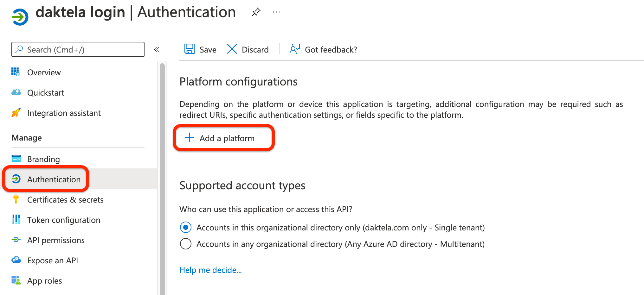Click the Integration assistant rocket icon
Image resolution: width=644 pixels, height=295 pixels.
(16, 113)
